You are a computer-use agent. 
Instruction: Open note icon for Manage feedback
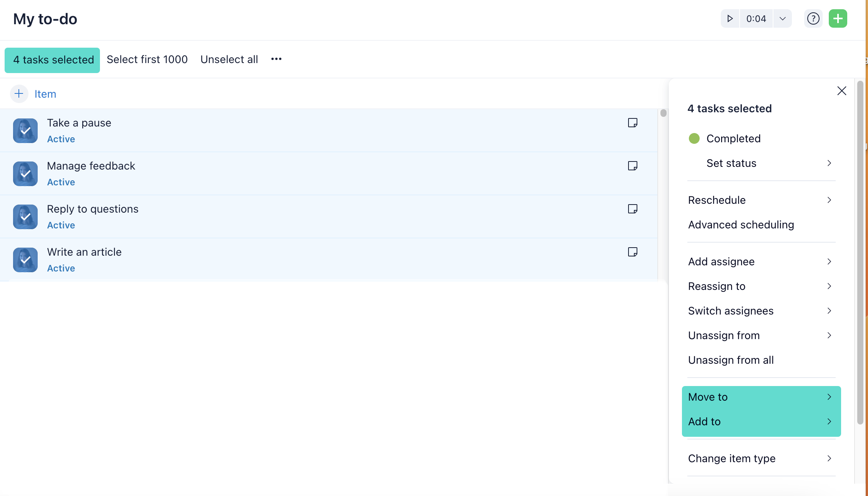click(x=632, y=166)
